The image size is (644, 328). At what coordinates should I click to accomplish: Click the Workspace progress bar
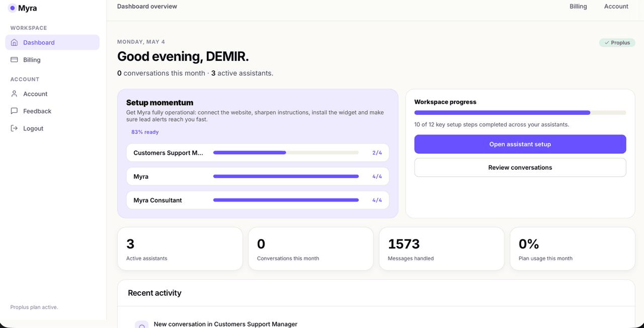[520, 113]
